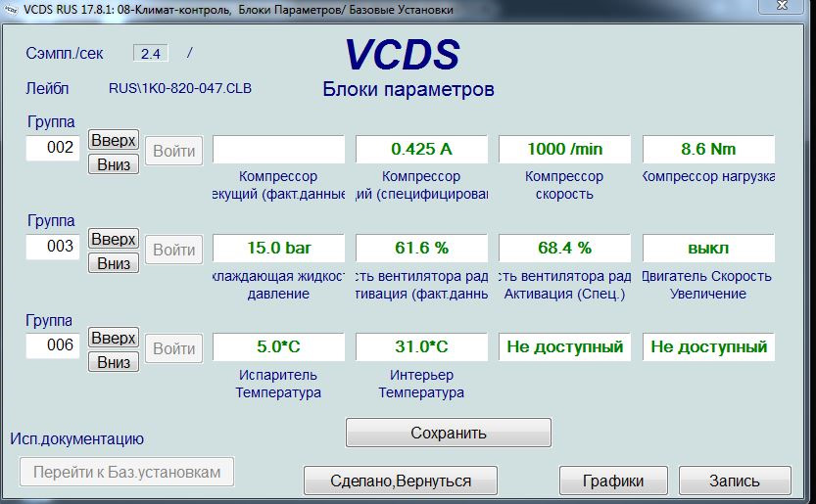Click the 8.6 Nm compressor load value

(x=708, y=150)
